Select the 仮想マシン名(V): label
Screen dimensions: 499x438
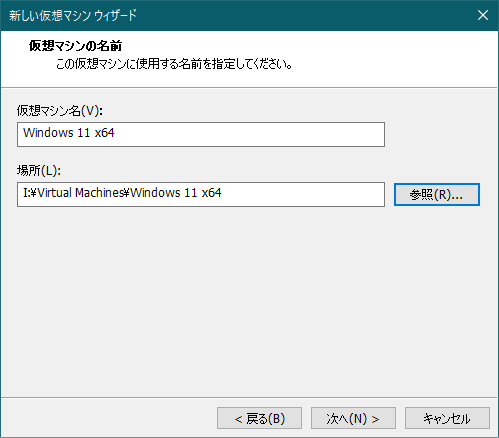(x=60, y=110)
